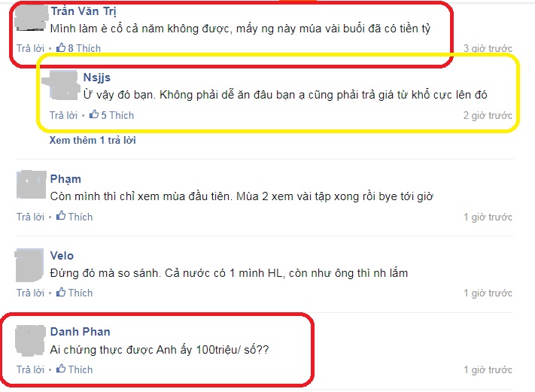Like Trần Văn Trị's comment thumbs-up icon

[x=61, y=47]
